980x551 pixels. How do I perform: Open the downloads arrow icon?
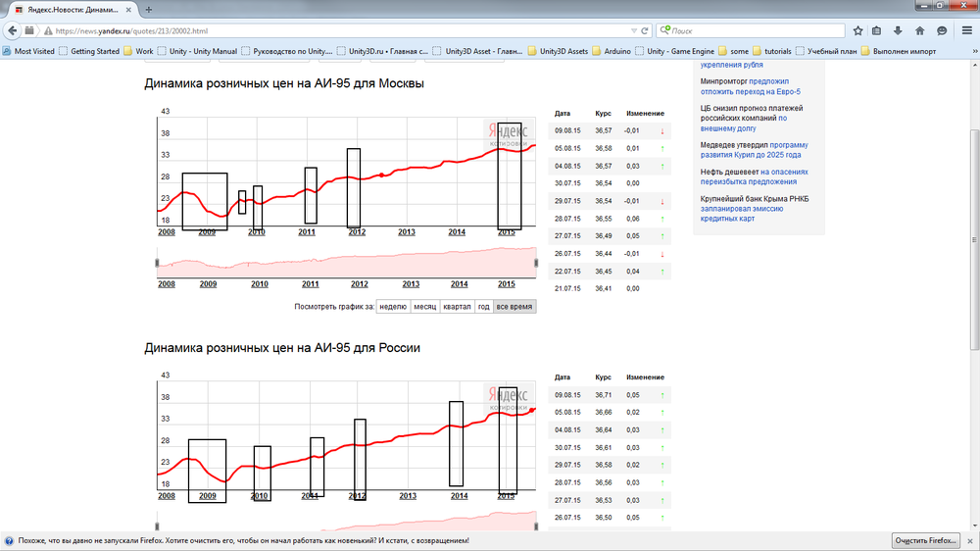click(x=899, y=30)
